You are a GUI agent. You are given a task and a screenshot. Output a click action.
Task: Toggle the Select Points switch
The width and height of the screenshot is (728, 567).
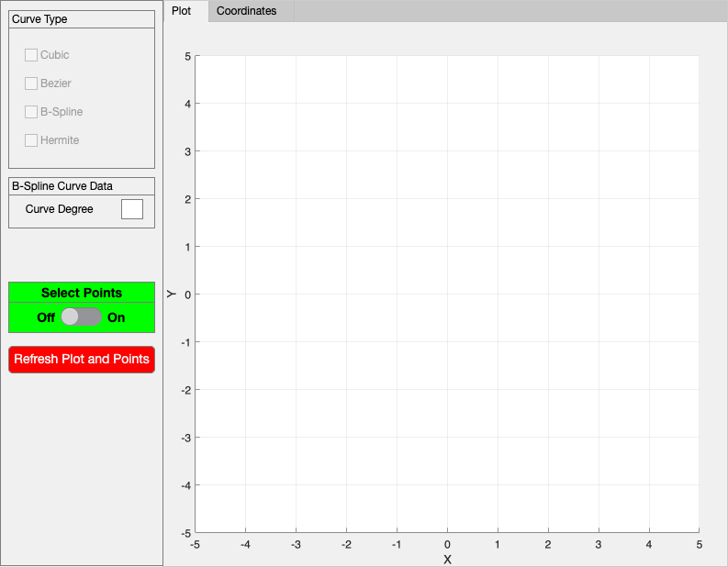pyautogui.click(x=82, y=317)
